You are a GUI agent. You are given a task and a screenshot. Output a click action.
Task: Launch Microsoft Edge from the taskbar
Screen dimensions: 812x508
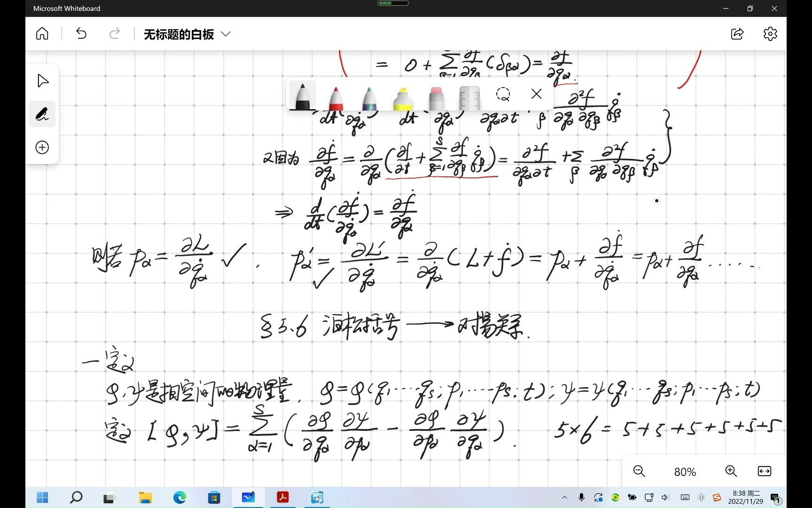click(x=180, y=497)
